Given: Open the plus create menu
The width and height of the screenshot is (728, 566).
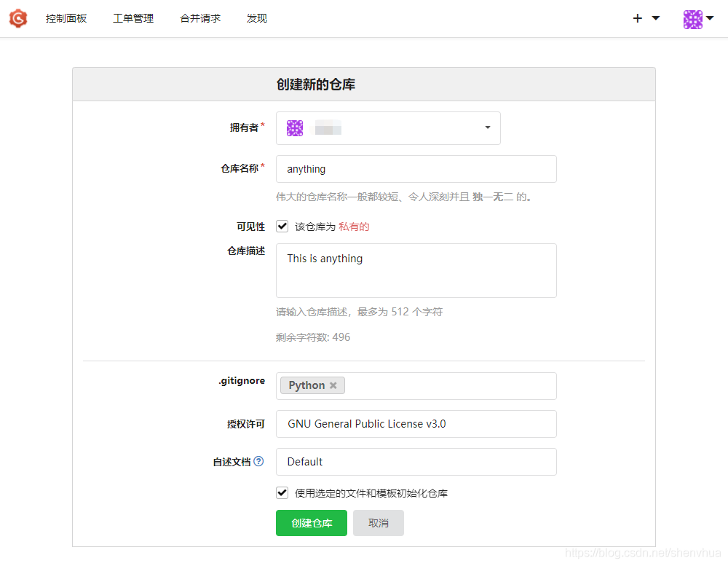Looking at the screenshot, I should 638,18.
